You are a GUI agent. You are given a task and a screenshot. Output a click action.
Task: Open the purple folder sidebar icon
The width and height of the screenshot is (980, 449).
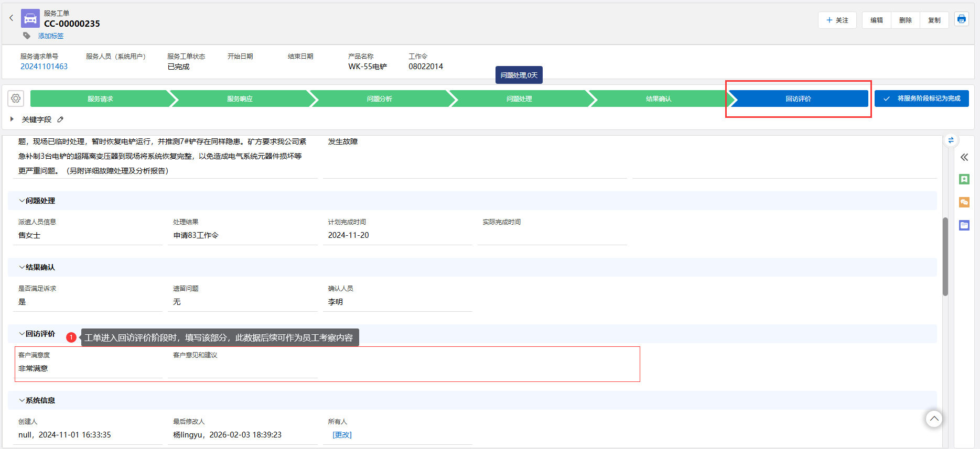click(x=964, y=225)
